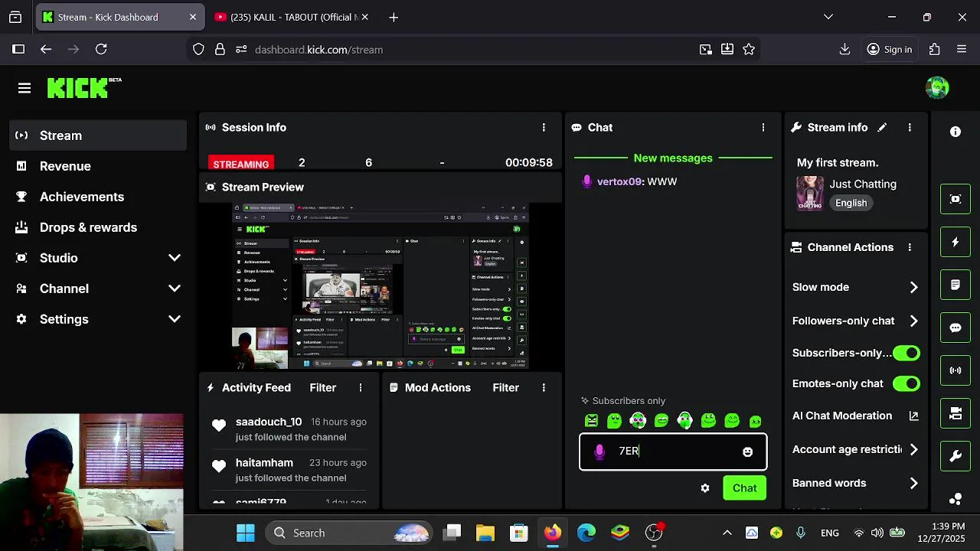The image size is (980, 551).
Task: Reload the page with browser refresh button
Action: tap(101, 49)
